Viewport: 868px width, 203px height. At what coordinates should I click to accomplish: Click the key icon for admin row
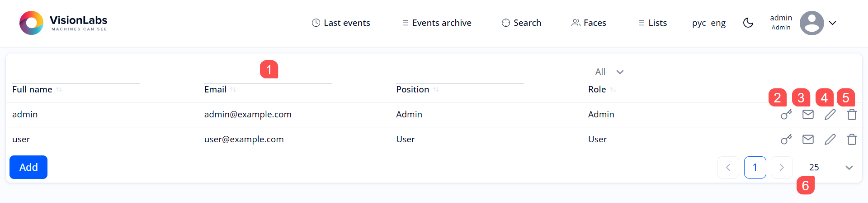click(x=786, y=115)
